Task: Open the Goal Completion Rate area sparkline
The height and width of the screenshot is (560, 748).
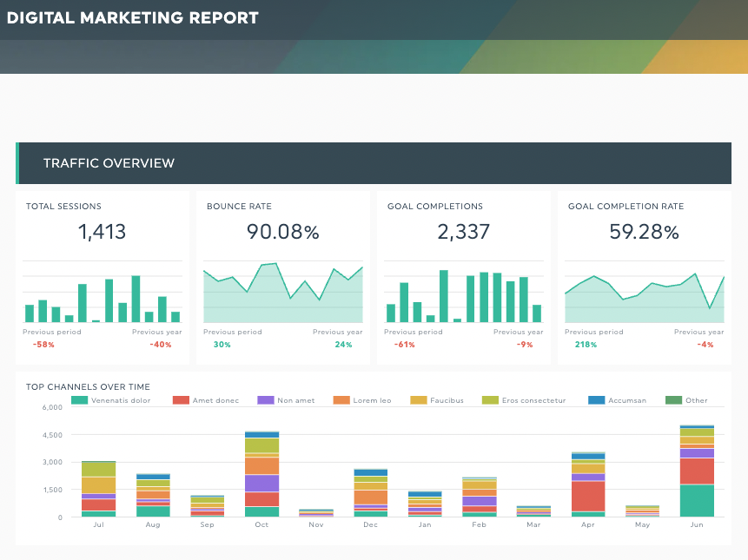Action: 645,292
